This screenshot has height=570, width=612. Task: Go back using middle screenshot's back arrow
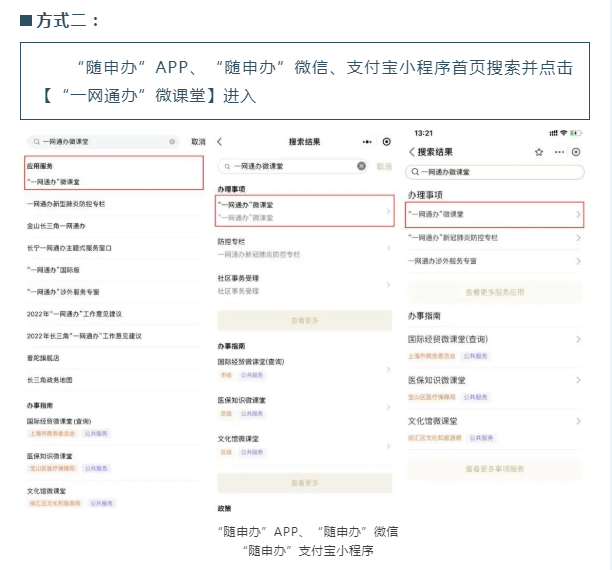[220, 142]
